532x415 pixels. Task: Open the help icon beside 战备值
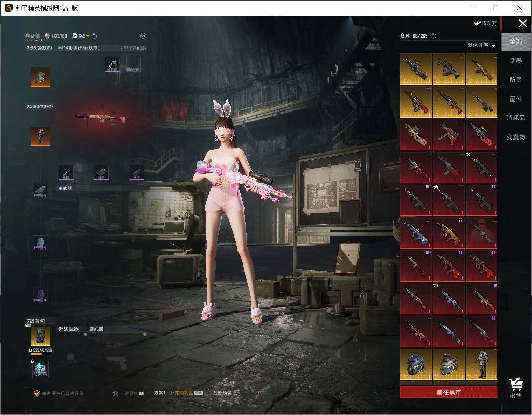95,36
